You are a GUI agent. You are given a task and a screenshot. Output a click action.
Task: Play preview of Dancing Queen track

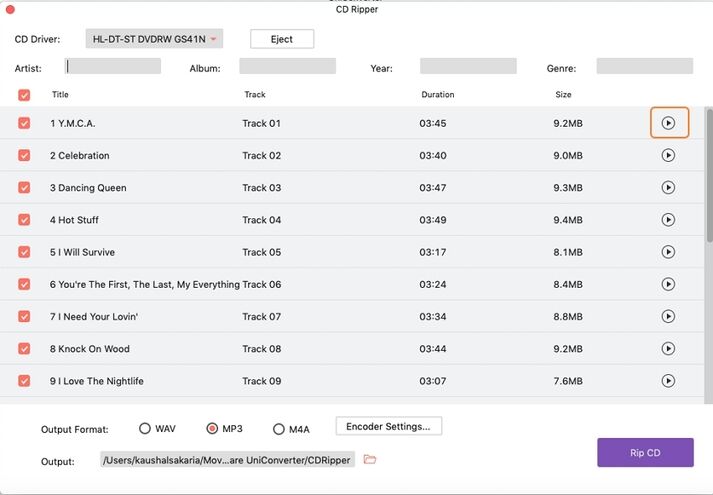668,187
